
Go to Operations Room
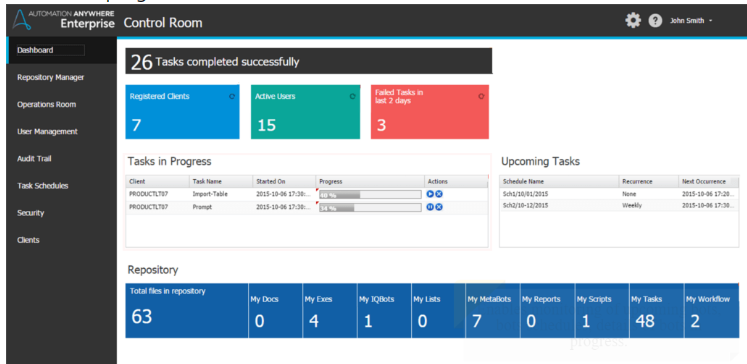(x=46, y=104)
